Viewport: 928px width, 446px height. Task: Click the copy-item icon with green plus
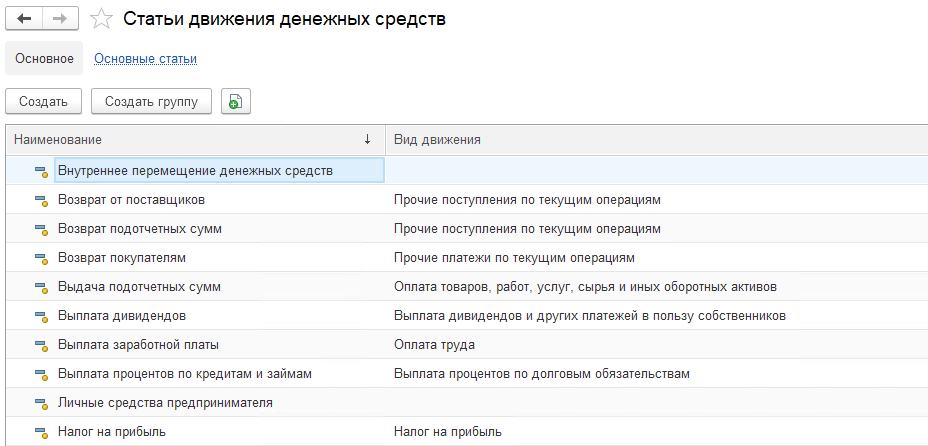(x=235, y=101)
